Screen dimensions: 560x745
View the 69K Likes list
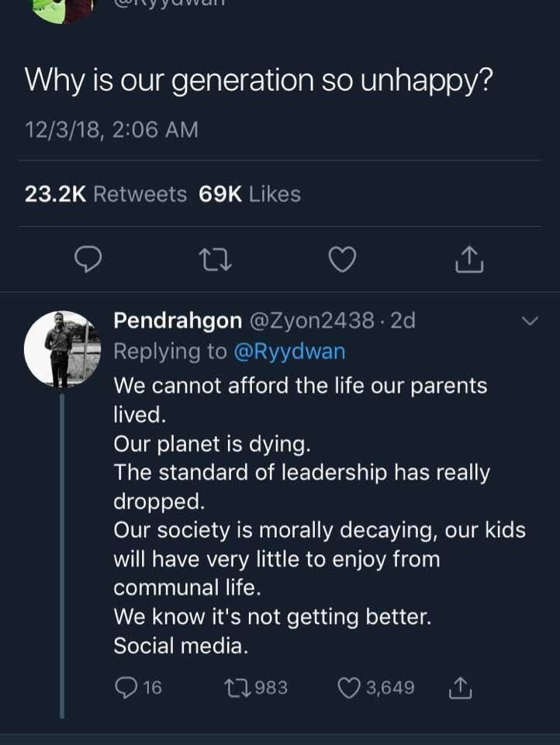(250, 193)
